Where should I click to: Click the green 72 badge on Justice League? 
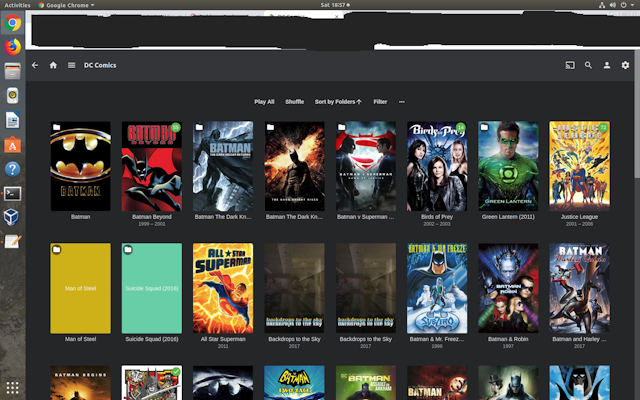click(603, 127)
